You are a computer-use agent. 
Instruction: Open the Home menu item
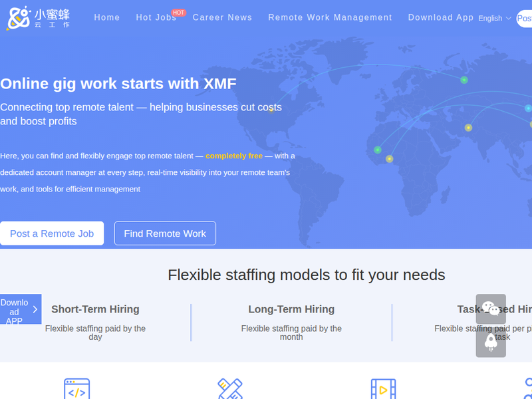pyautogui.click(x=107, y=18)
